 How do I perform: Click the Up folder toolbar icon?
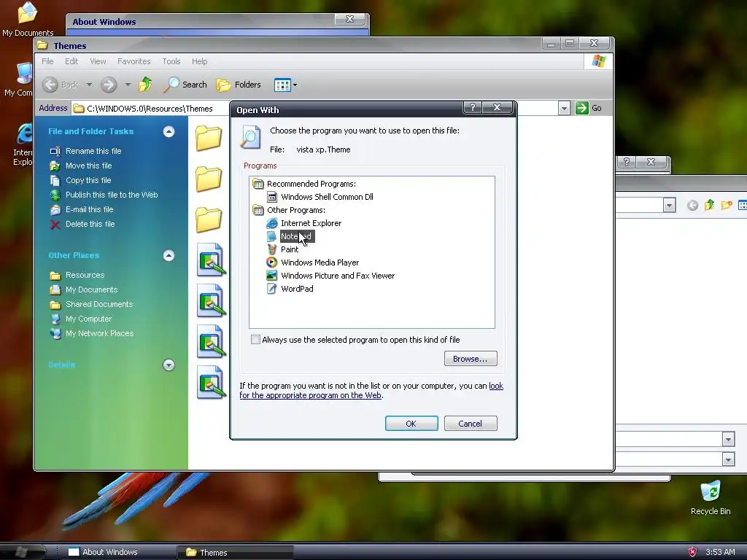pyautogui.click(x=145, y=85)
